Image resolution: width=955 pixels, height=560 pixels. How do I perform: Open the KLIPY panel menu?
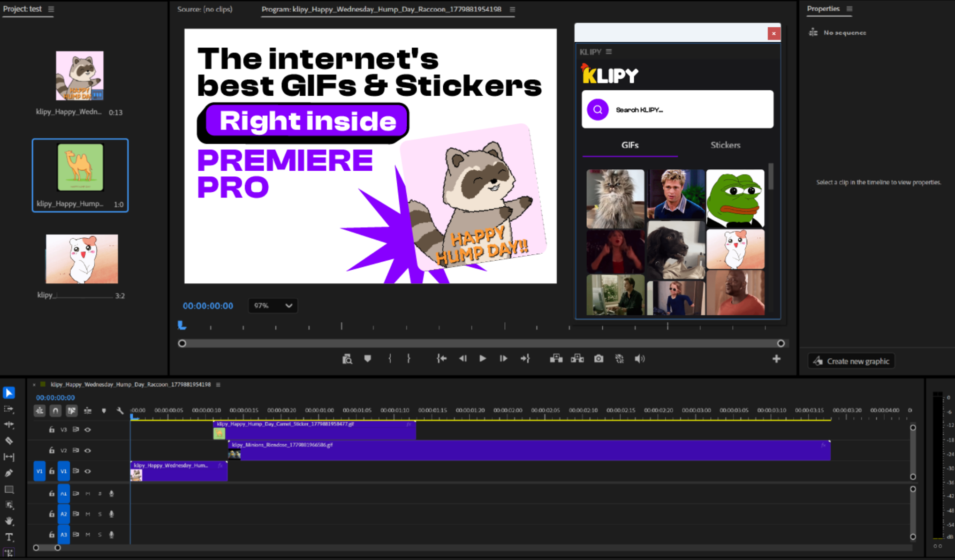tap(609, 52)
